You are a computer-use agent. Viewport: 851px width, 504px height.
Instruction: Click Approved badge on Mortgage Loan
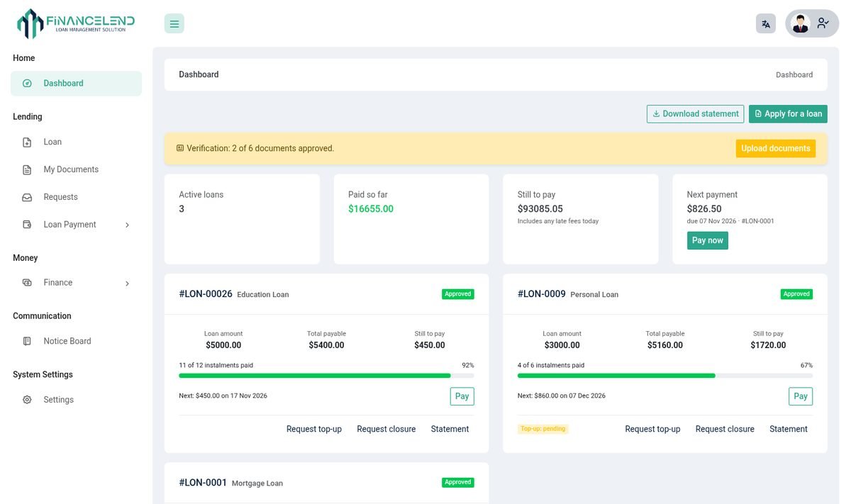point(457,483)
